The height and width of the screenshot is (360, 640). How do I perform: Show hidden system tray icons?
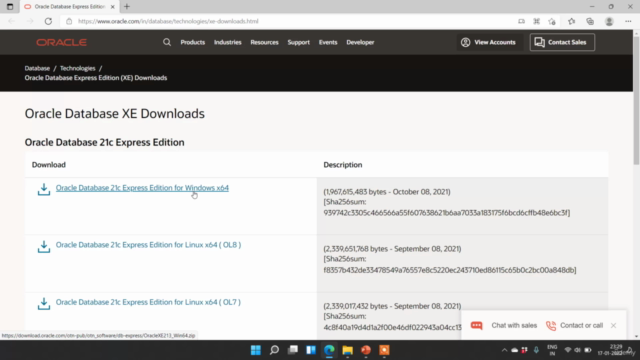coord(504,350)
